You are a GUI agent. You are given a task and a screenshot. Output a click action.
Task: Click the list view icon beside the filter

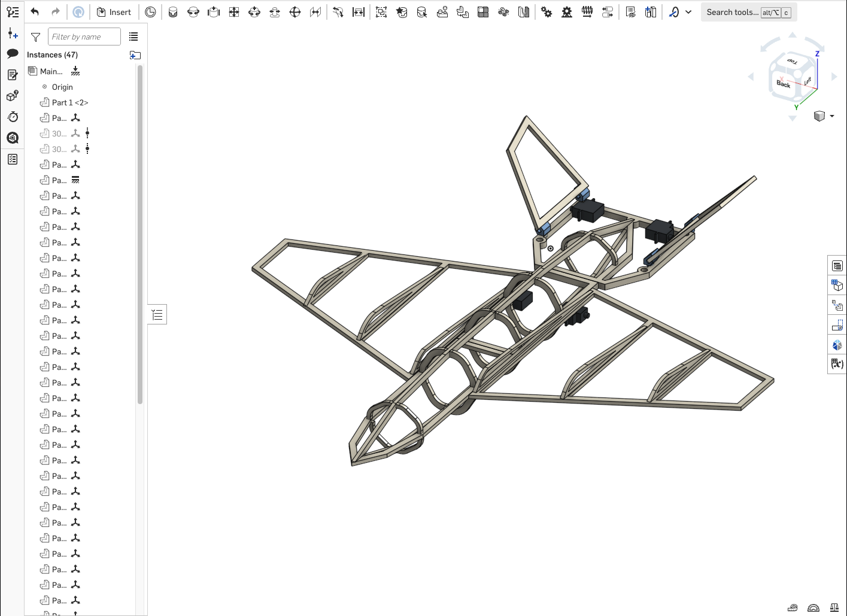(133, 37)
